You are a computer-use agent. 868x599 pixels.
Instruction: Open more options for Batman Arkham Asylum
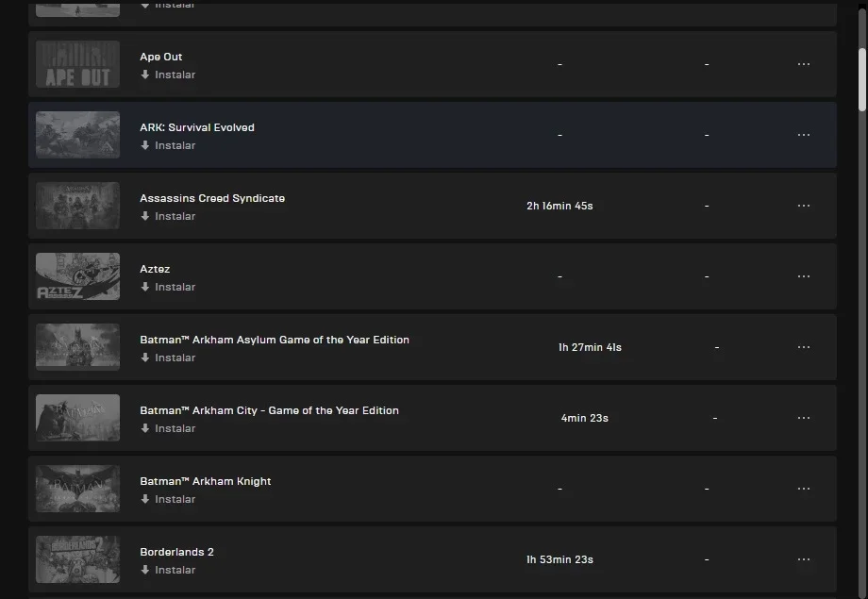pyautogui.click(x=803, y=347)
